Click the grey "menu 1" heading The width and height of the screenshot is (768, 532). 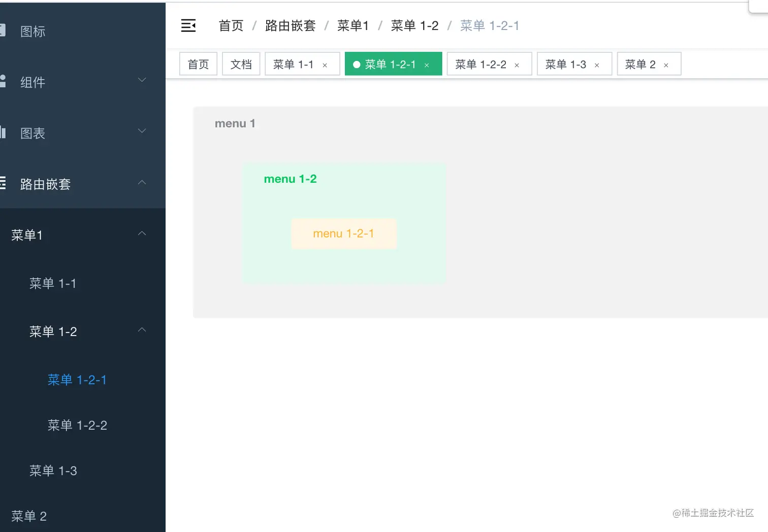[235, 123]
